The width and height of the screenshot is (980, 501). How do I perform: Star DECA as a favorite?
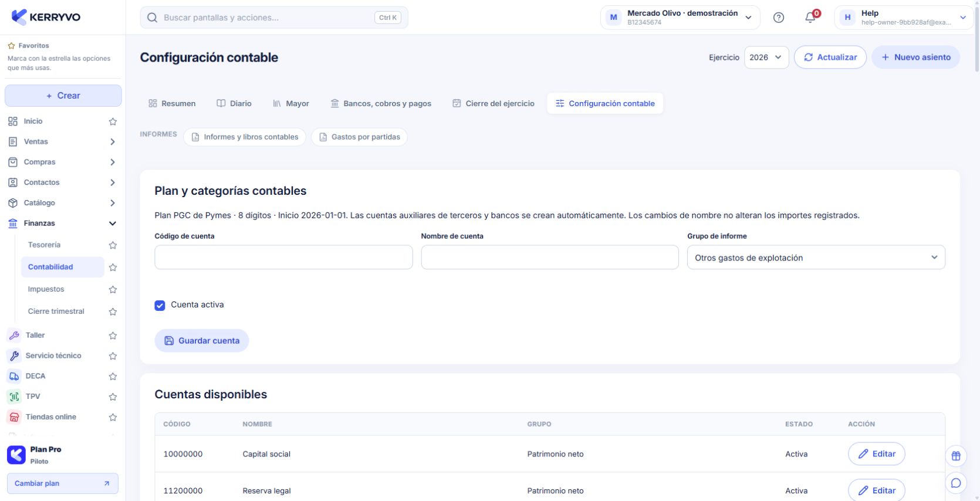tap(113, 377)
